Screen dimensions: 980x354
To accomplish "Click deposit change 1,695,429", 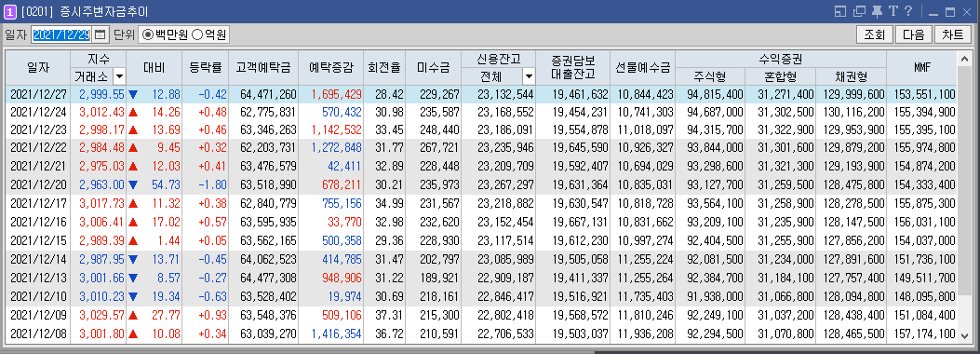I will click(336, 94).
